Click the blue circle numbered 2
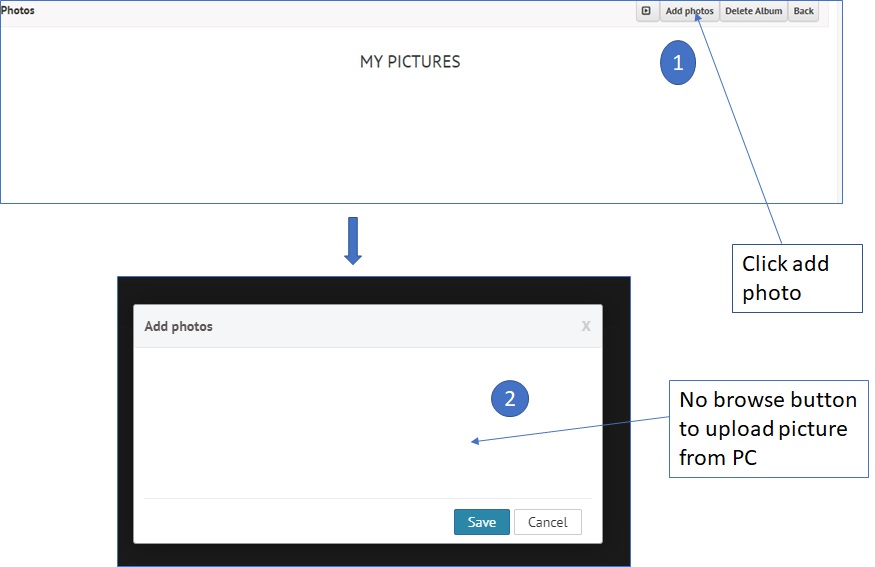 coord(509,399)
